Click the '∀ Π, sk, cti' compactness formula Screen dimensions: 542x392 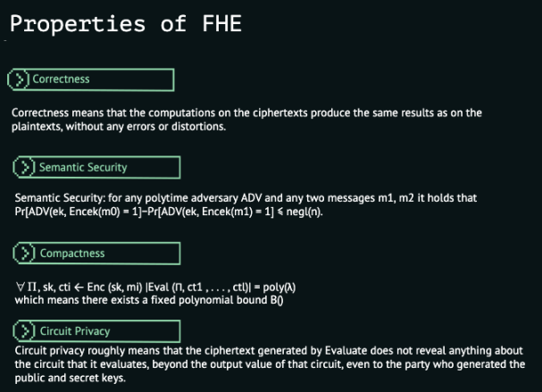tap(155, 287)
